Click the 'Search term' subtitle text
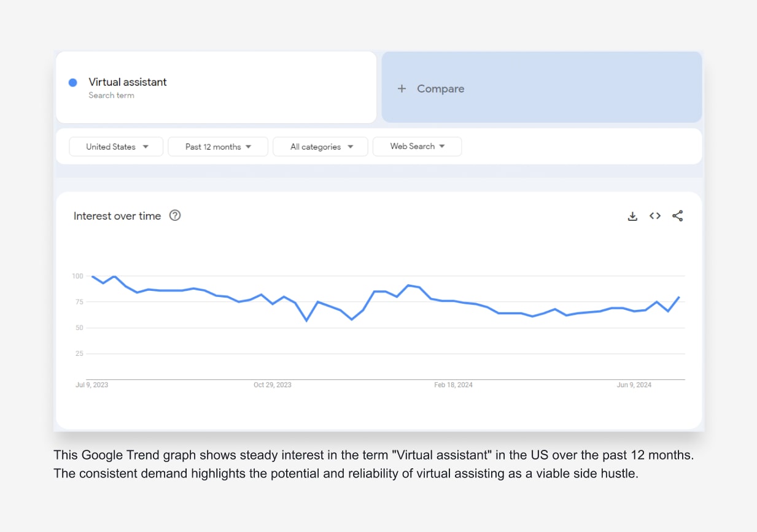Screen dimensions: 757x532 click(x=111, y=95)
